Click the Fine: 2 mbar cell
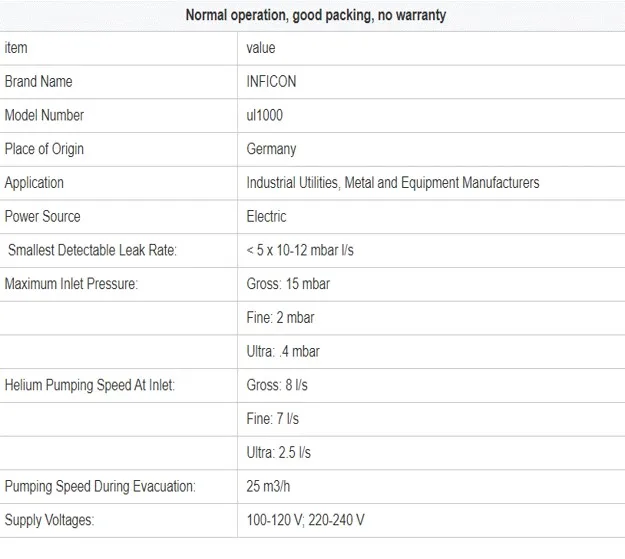 click(281, 318)
